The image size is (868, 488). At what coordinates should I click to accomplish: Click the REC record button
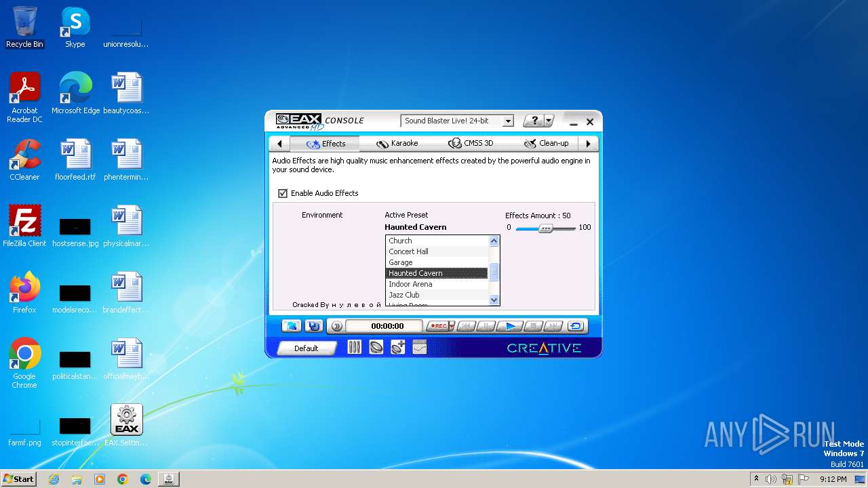(438, 326)
